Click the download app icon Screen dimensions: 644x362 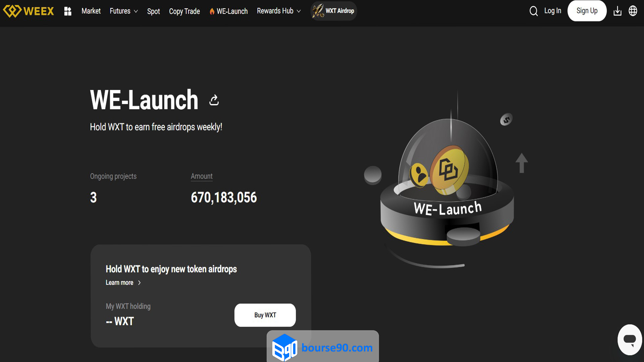point(618,11)
